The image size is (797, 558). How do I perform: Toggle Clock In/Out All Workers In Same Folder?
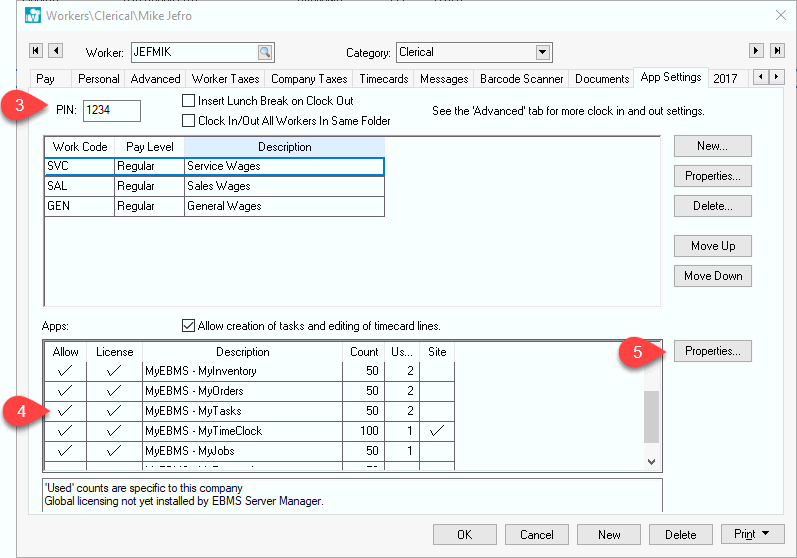click(x=188, y=121)
